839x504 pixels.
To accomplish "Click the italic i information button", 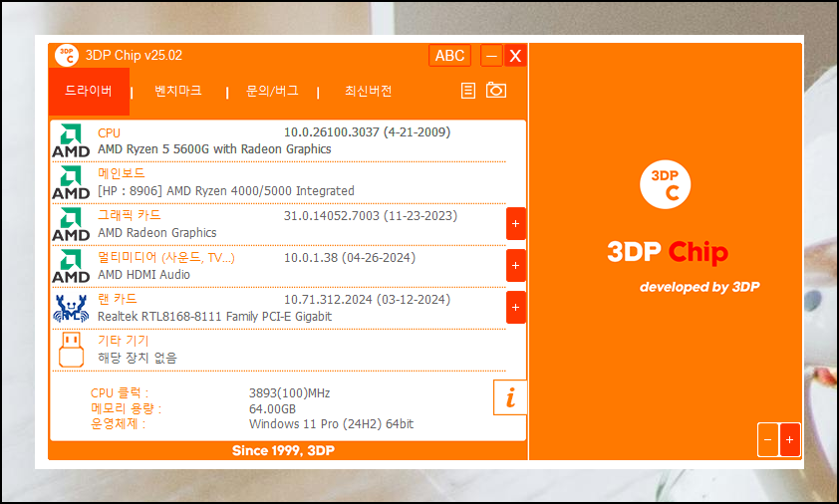I will coord(510,397).
